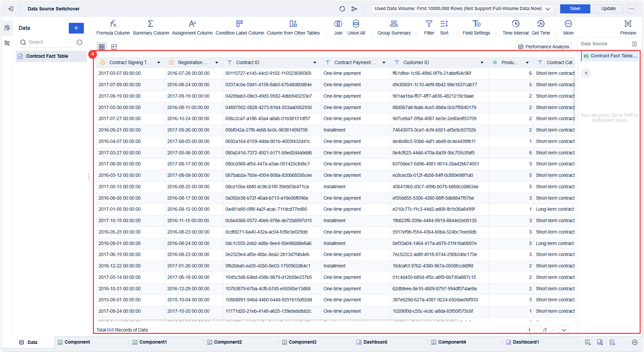Viewport: 644px width, 352px height.
Task: Click the Update button
Action: click(608, 9)
